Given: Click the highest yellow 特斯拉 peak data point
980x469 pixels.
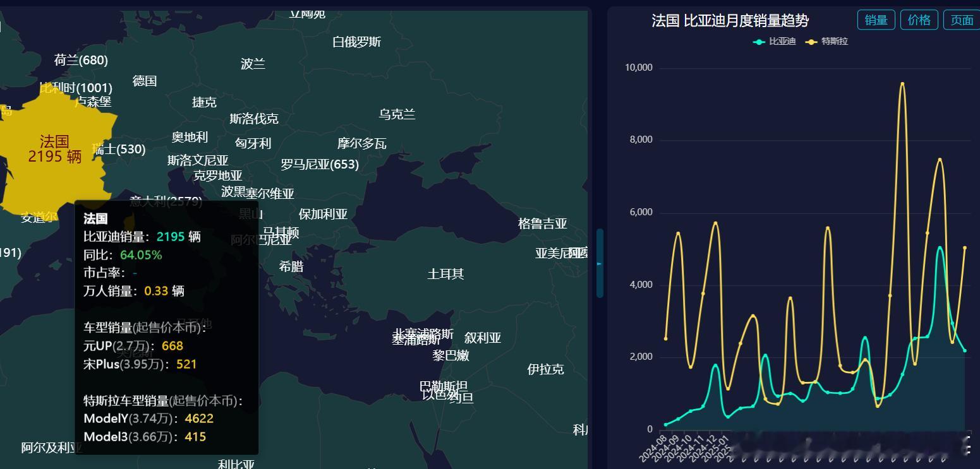Looking at the screenshot, I should tap(902, 83).
